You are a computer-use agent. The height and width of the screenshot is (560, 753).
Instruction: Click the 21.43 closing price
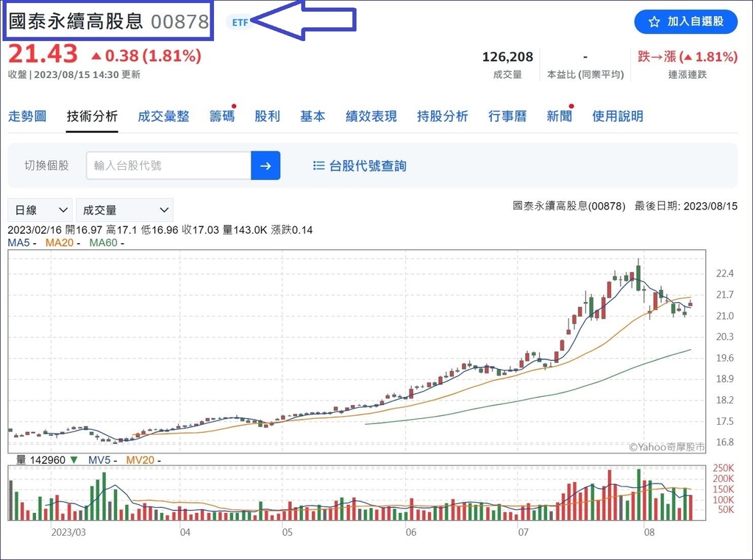click(x=43, y=54)
